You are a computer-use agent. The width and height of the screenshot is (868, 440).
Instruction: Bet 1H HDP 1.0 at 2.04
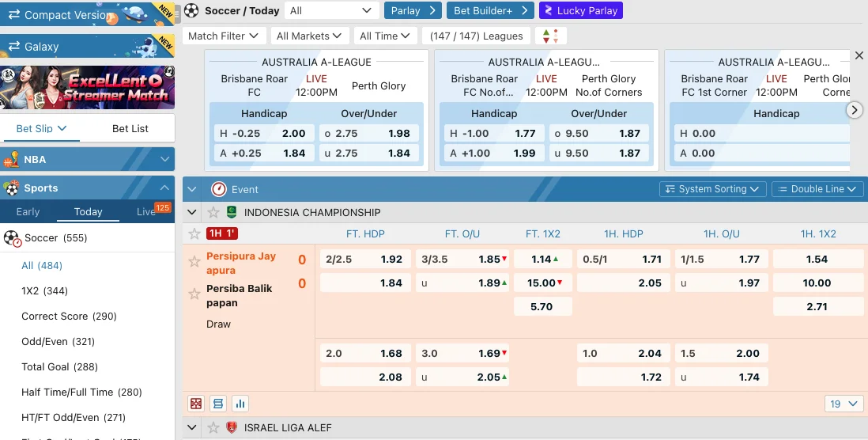click(x=623, y=353)
